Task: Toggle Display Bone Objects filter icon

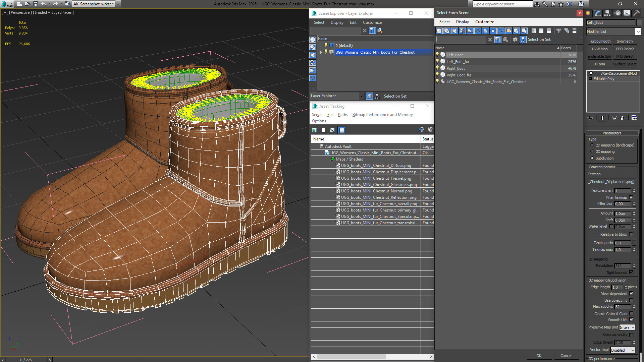Action: [x=501, y=31]
